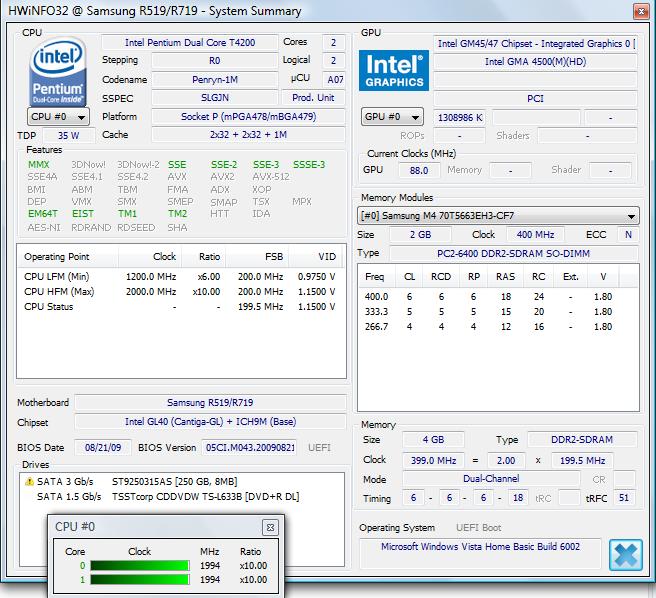Viewport: 656px width, 598px height.
Task: Click the Intel GMA 4500(M)(HD) field
Action: [x=535, y=62]
